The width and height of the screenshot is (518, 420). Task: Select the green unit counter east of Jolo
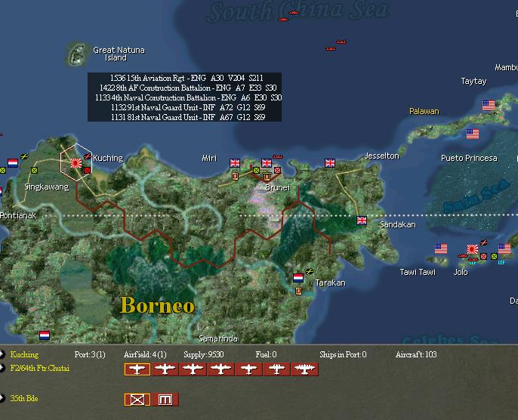pos(494,256)
